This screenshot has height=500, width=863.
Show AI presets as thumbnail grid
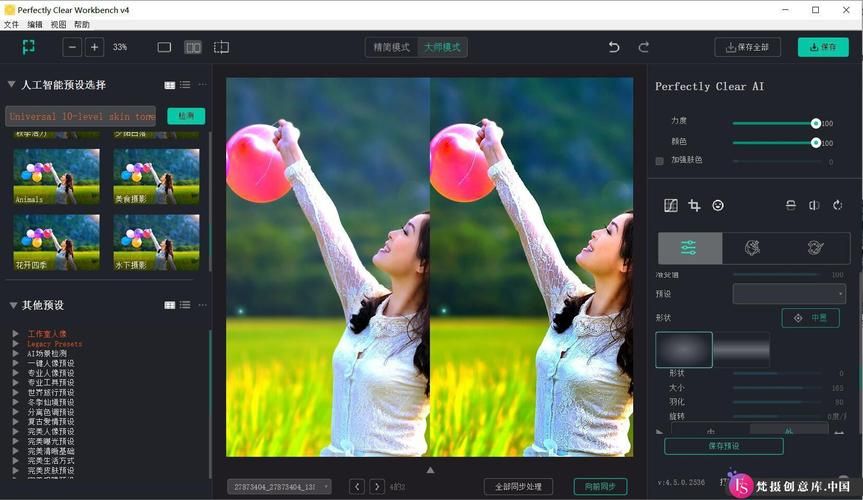pyautogui.click(x=170, y=85)
